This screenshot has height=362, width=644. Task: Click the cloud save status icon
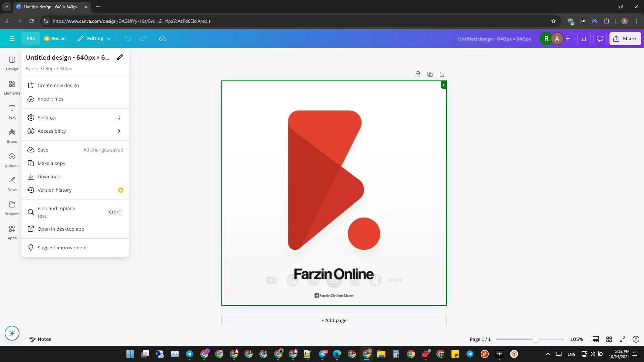[x=163, y=39]
